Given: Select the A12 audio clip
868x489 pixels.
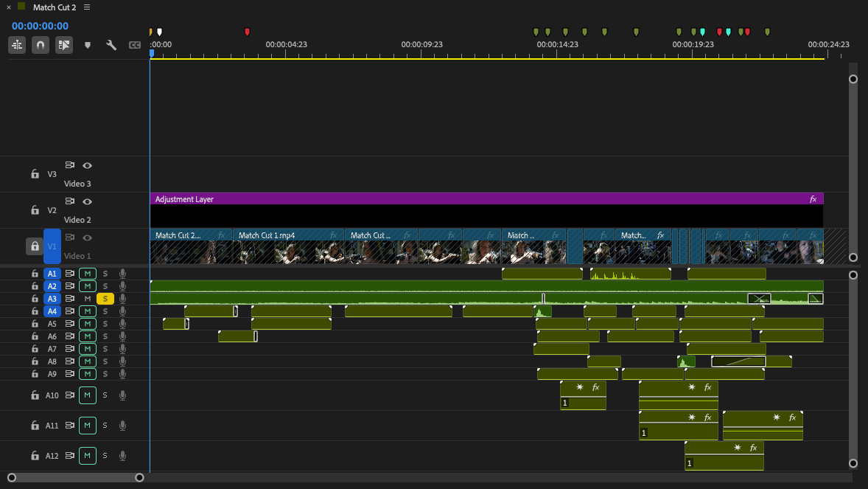Looking at the screenshot, I should [x=724, y=456].
